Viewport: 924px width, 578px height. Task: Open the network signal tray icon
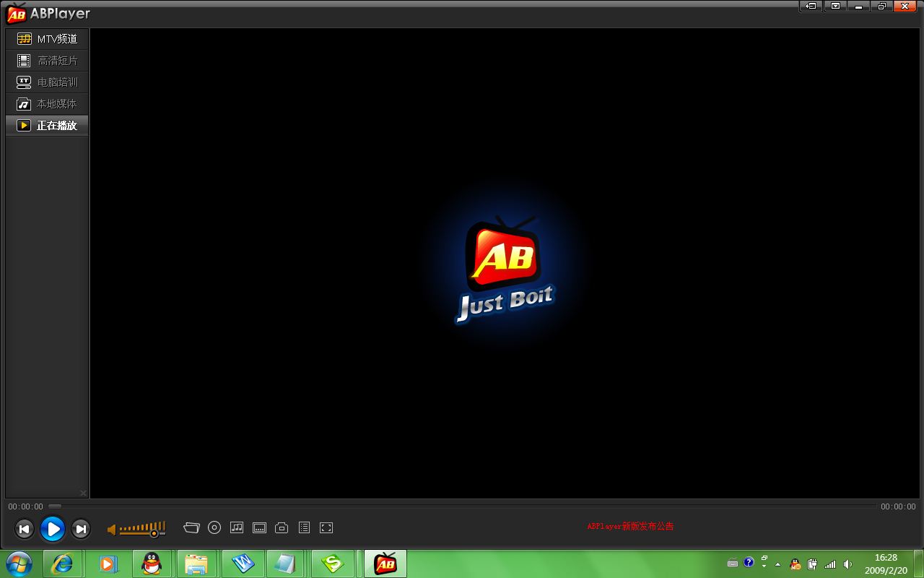[830, 564]
